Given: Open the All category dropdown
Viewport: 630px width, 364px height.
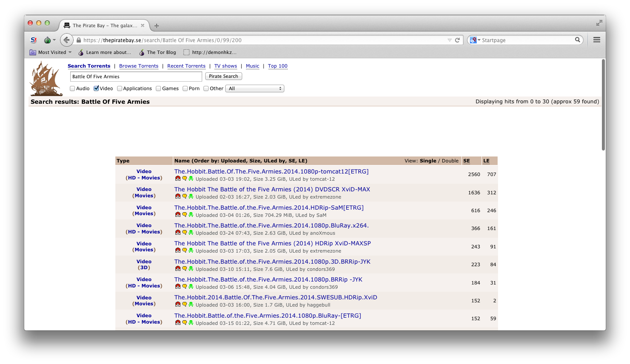Looking at the screenshot, I should [255, 88].
